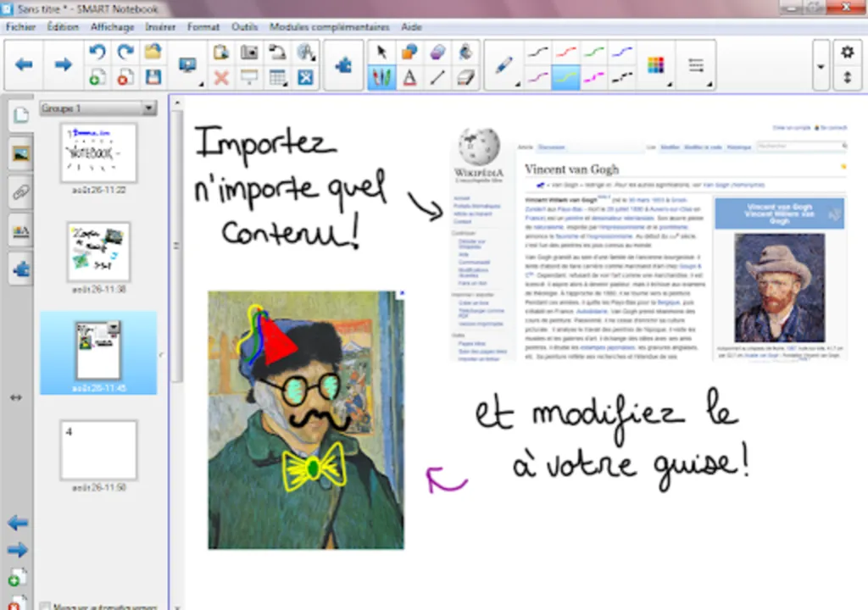The height and width of the screenshot is (610, 868).
Task: Toggle the sidebar to the other side
Action: point(17,397)
